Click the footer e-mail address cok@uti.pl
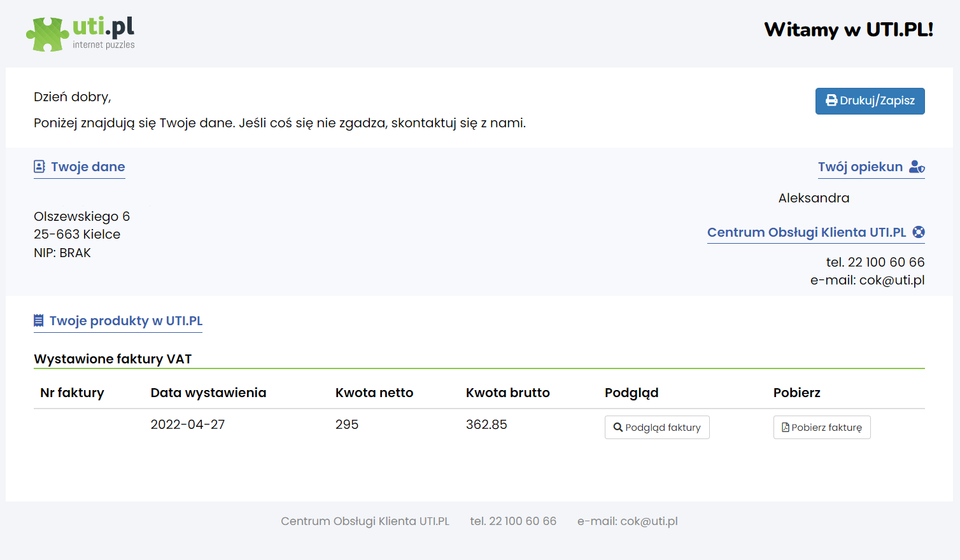960x560 pixels. [648, 521]
